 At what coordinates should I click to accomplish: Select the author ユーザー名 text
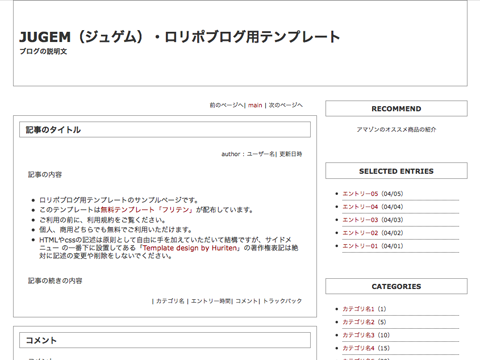click(261, 154)
